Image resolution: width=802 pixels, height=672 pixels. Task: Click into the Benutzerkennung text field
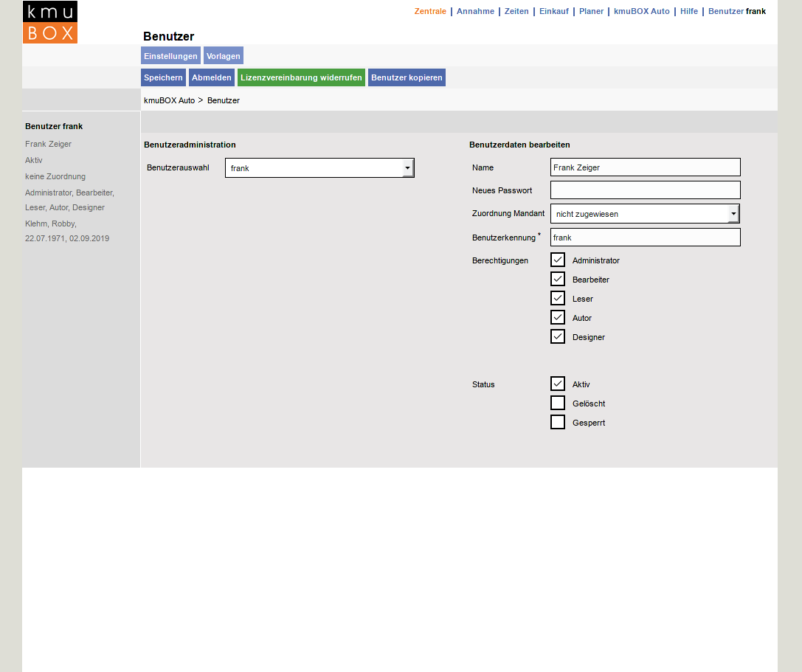(x=645, y=238)
